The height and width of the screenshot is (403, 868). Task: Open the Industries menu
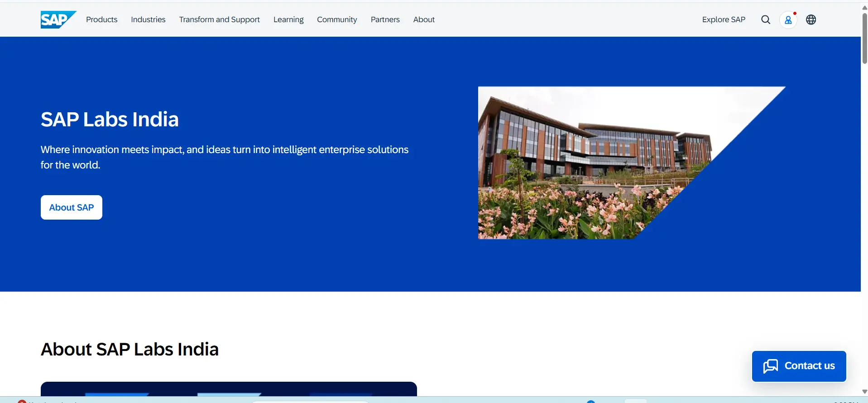pos(148,19)
